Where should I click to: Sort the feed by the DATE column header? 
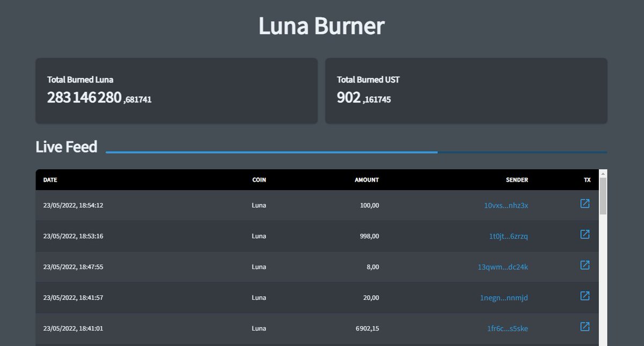coord(50,180)
